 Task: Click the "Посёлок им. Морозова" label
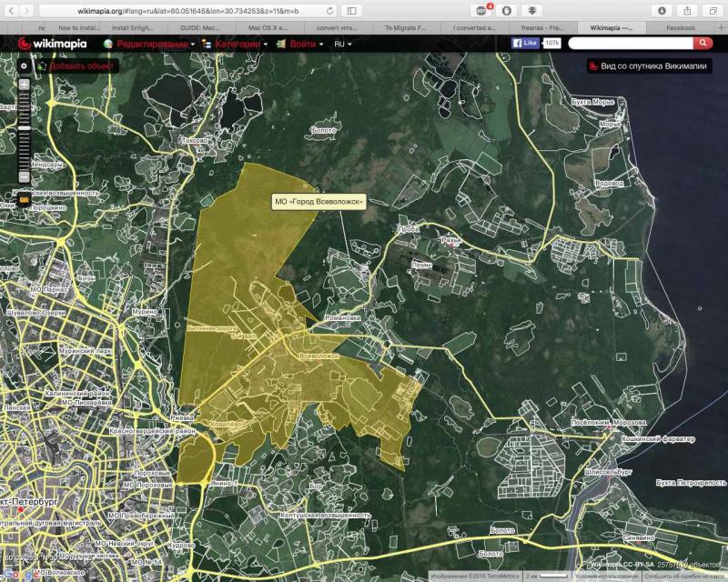coord(608,423)
